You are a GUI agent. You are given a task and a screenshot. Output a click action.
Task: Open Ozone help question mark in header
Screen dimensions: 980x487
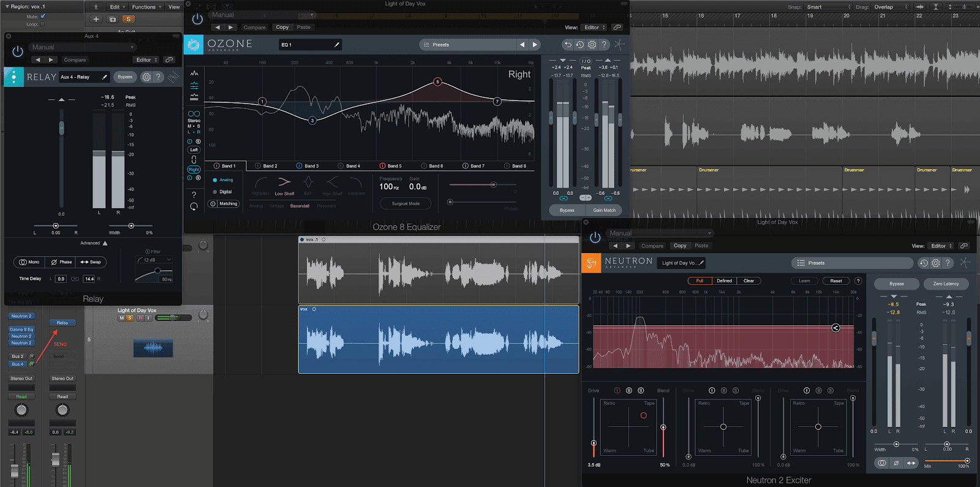[604, 45]
